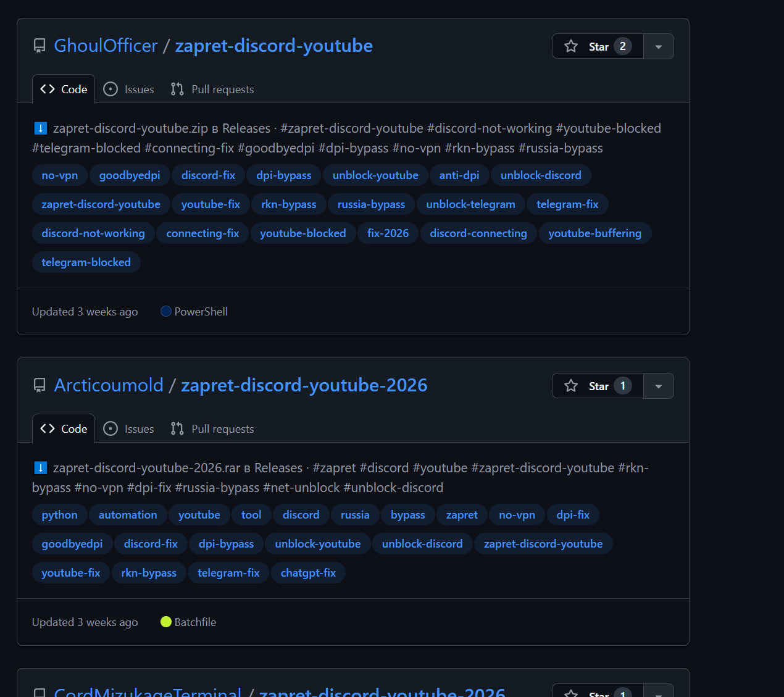Viewport: 784px width, 697px height.
Task: Star the Arcticoumold zapret-discord-youtube-2026 repo
Action: tap(598, 386)
